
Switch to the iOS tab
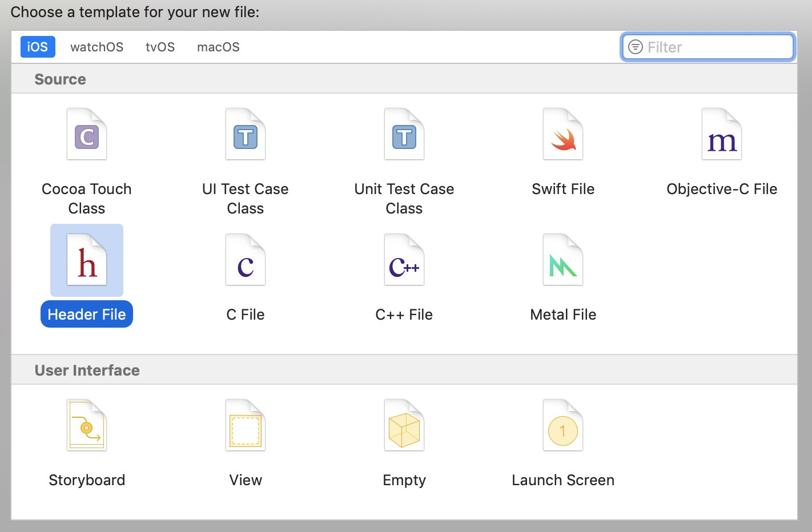tap(38, 47)
